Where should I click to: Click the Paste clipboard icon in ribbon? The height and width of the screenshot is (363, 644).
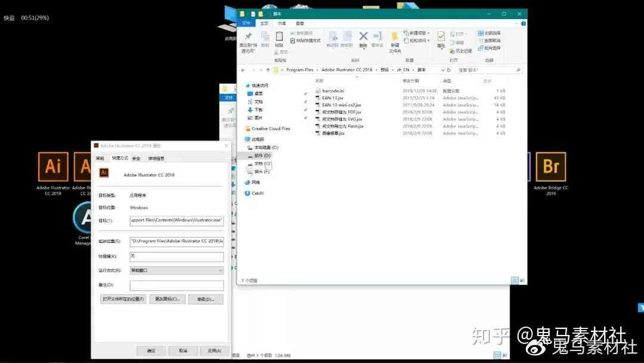(x=279, y=39)
